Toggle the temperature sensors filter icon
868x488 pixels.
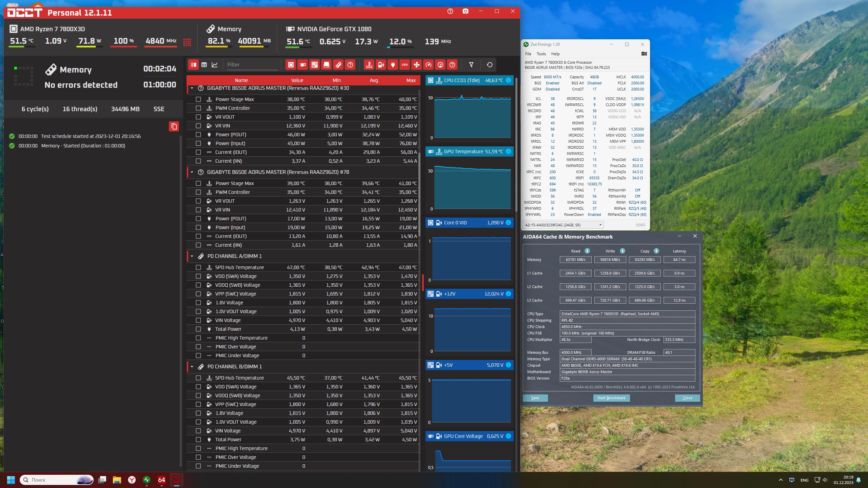click(369, 65)
